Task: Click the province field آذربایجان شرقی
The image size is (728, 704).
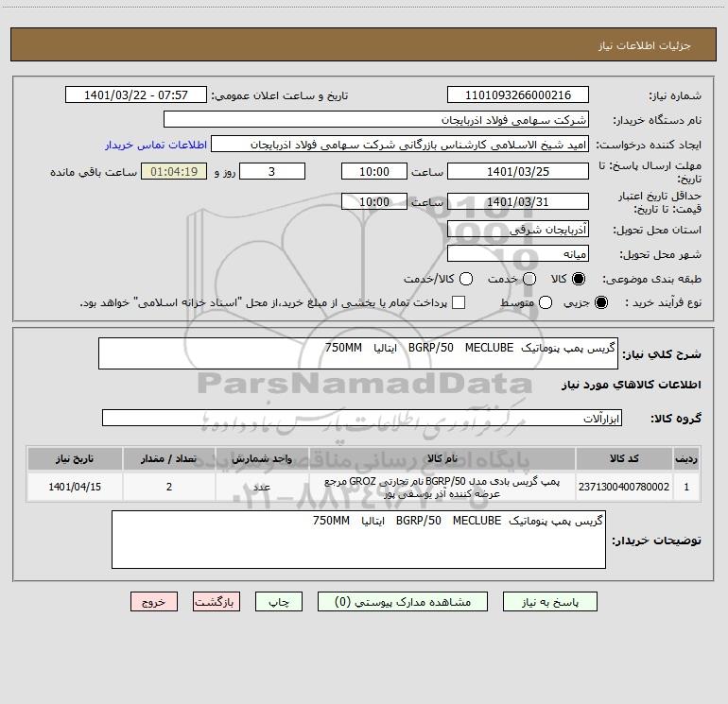Action: [518, 230]
